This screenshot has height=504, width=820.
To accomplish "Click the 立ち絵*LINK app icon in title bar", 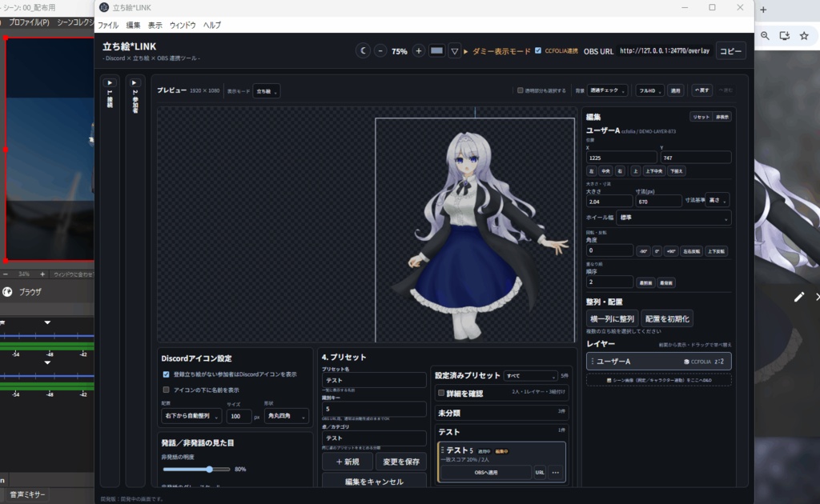I will (104, 7).
